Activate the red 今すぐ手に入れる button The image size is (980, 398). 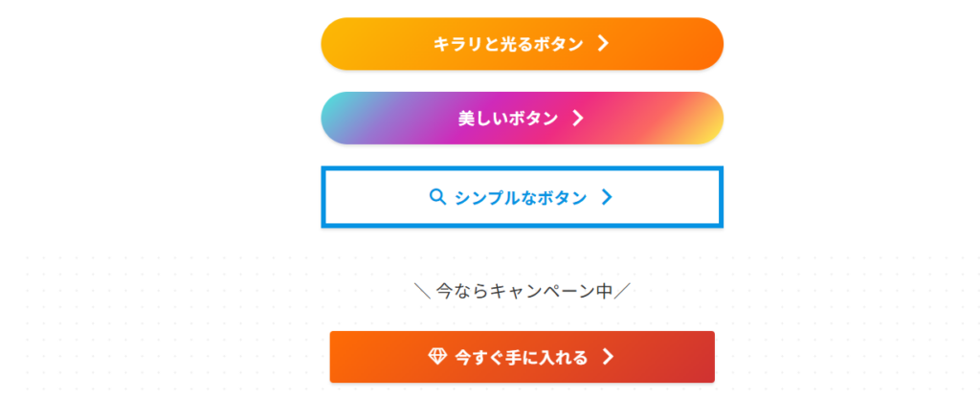pyautogui.click(x=522, y=357)
